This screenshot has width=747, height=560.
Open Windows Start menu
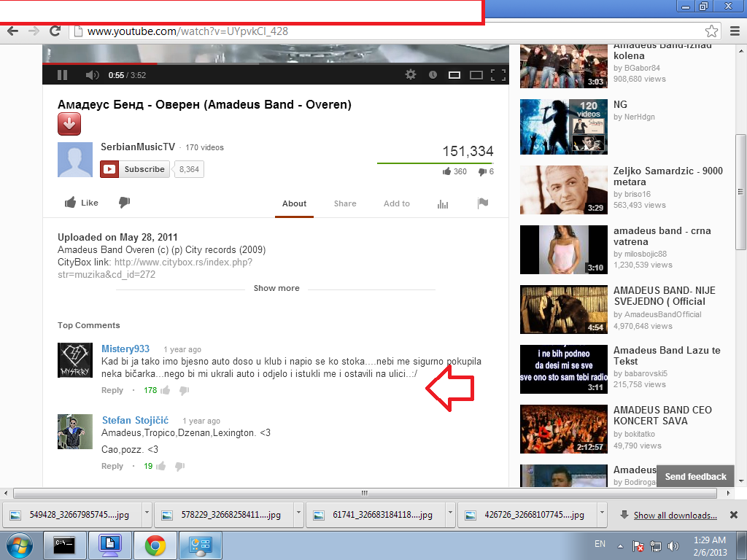(x=20, y=546)
